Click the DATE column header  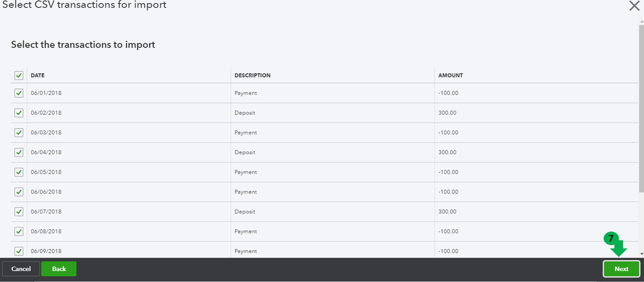(x=37, y=76)
